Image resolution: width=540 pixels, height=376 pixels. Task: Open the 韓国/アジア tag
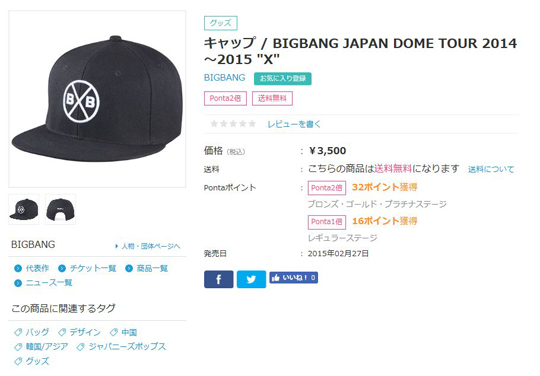point(41,346)
